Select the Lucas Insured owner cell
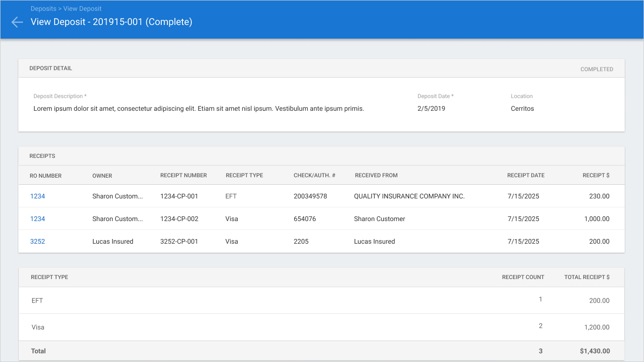 [x=113, y=241]
